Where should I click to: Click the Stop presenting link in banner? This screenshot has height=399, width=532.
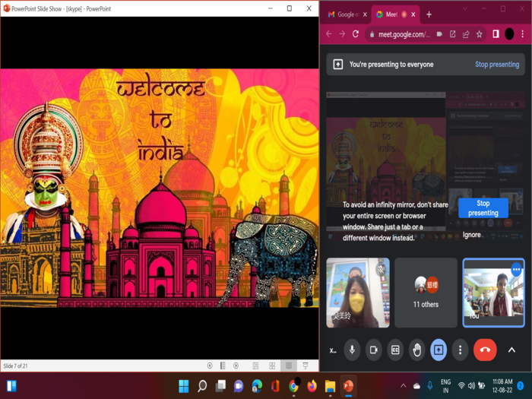(x=497, y=65)
